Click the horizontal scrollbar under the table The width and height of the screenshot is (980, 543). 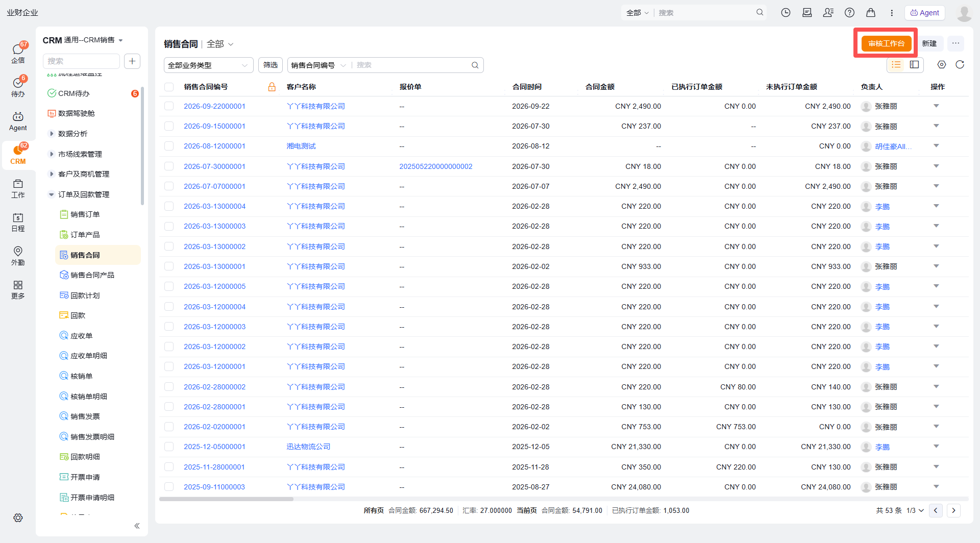point(227,499)
